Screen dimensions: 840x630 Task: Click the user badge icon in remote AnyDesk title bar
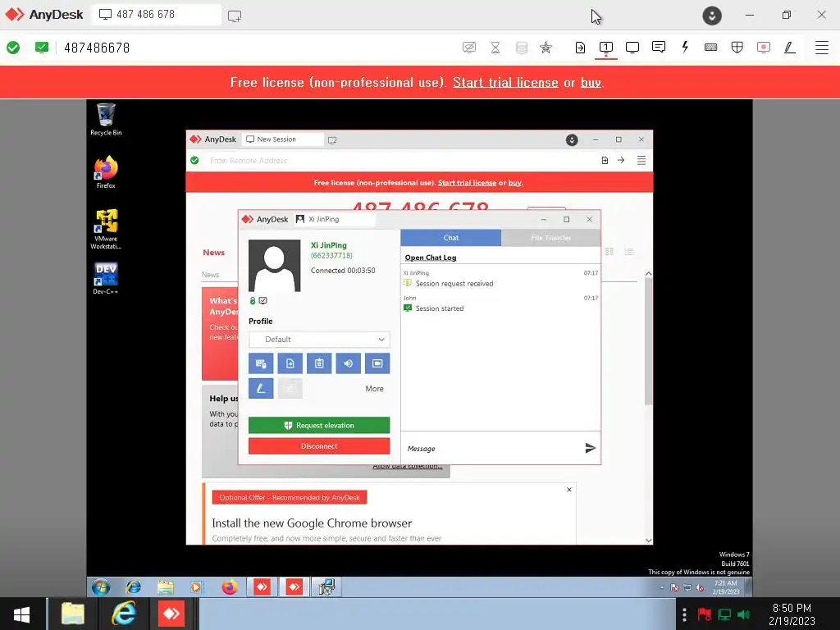pos(572,139)
